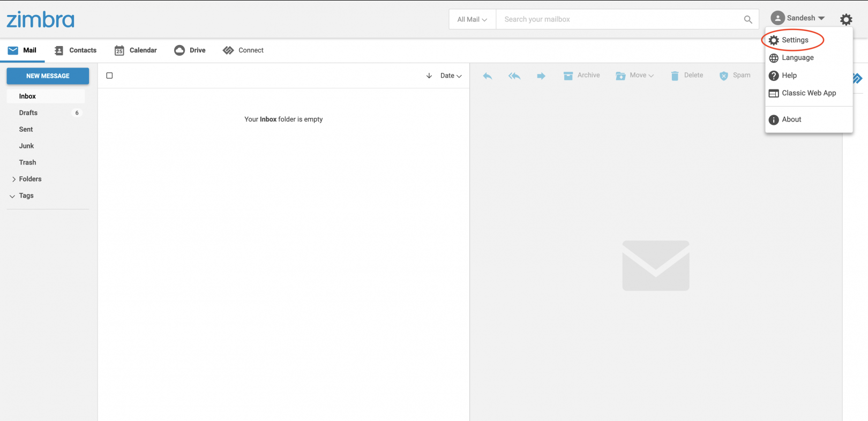Click the Spam button label
Image resolution: width=868 pixels, height=421 pixels.
point(742,76)
